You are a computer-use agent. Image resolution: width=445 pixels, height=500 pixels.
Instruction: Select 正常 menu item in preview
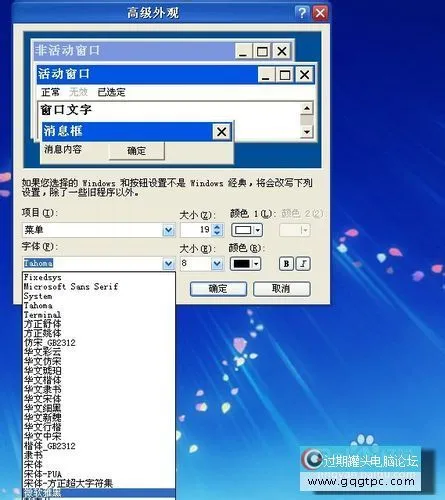(x=51, y=92)
